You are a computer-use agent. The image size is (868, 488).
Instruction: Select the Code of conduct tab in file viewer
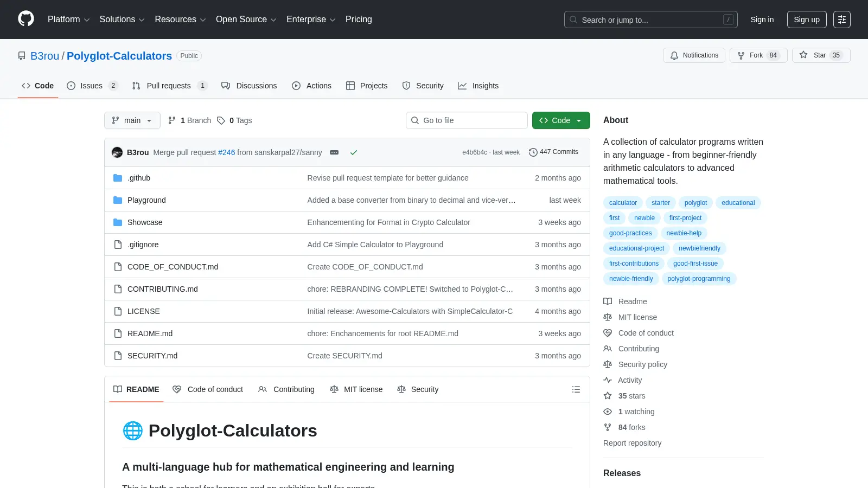[x=208, y=389]
